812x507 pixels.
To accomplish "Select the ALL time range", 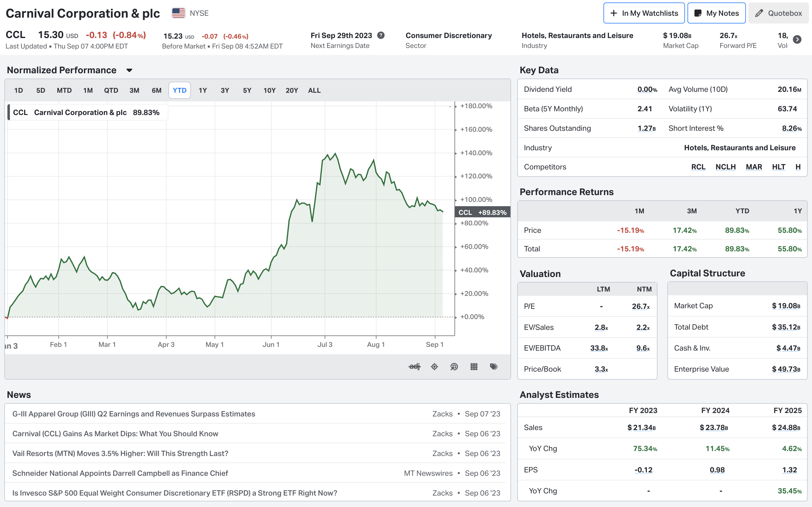I will click(x=314, y=90).
